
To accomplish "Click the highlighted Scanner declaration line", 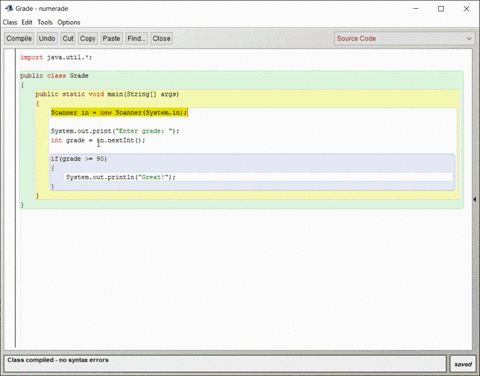I will tap(119, 113).
